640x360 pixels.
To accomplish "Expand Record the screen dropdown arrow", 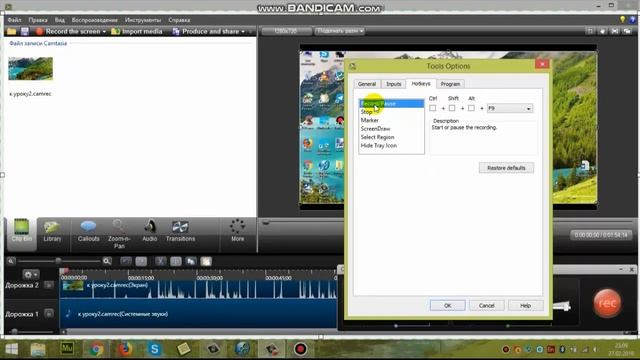I will (x=104, y=31).
